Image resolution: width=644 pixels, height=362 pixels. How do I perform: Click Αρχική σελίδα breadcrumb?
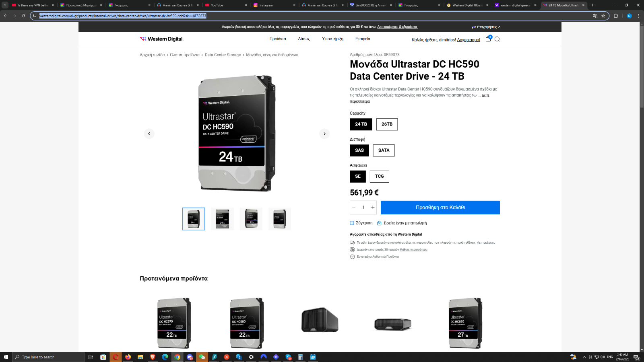click(152, 55)
